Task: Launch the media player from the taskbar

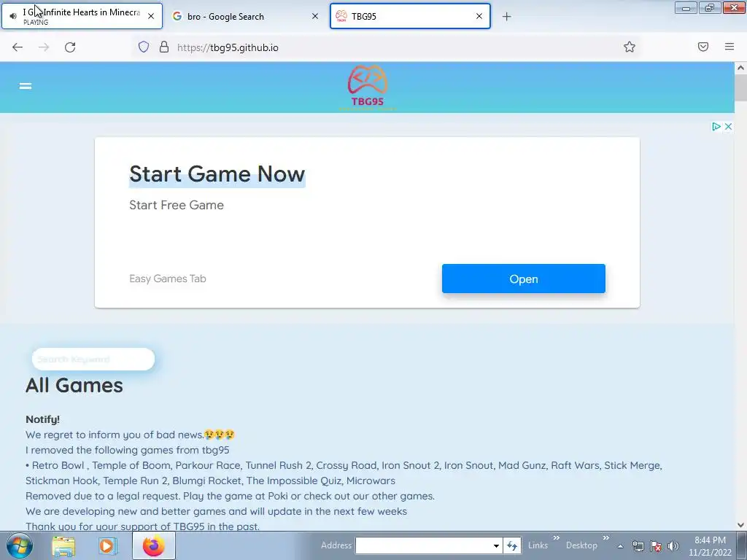Action: click(x=107, y=545)
